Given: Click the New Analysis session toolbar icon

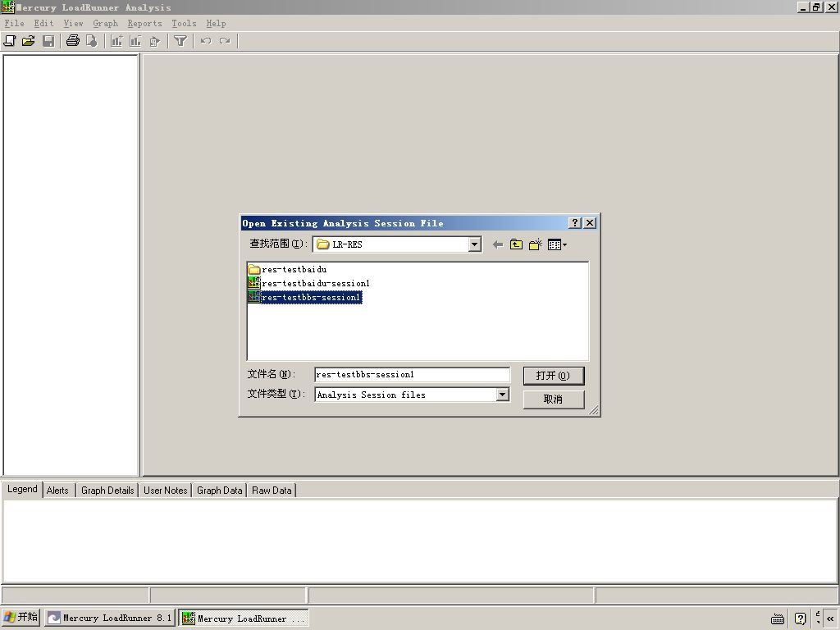Looking at the screenshot, I should pos(10,41).
